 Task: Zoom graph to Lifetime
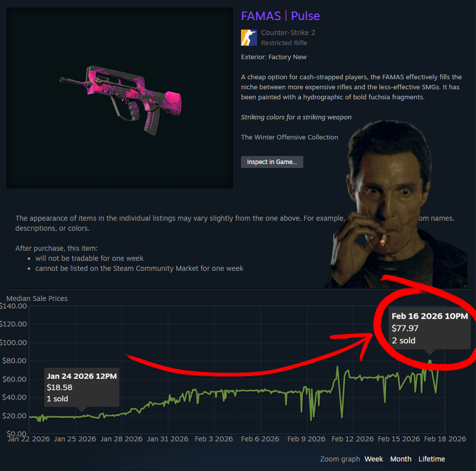coord(432,459)
